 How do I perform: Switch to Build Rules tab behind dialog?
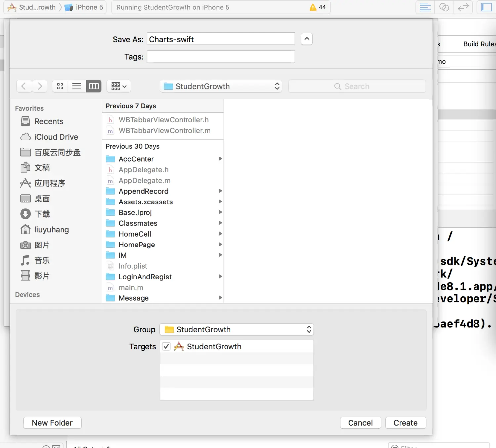pos(479,44)
